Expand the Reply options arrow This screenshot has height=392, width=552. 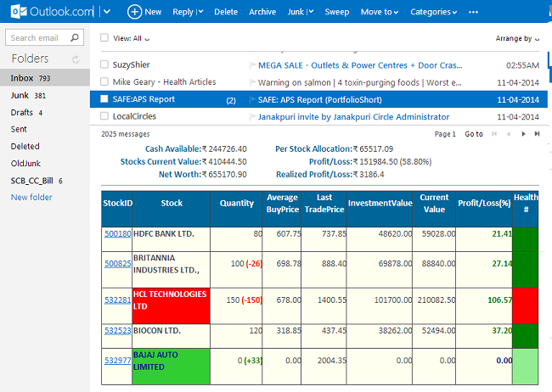200,12
